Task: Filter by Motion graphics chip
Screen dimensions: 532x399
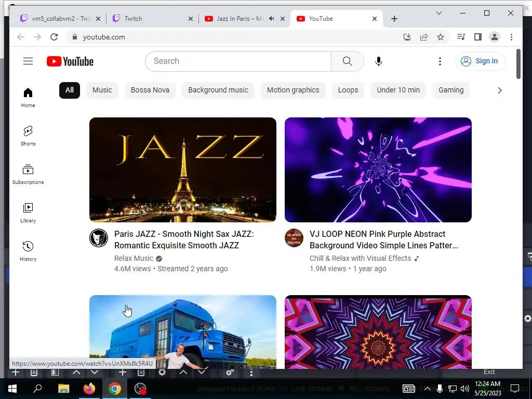Action: pyautogui.click(x=293, y=90)
